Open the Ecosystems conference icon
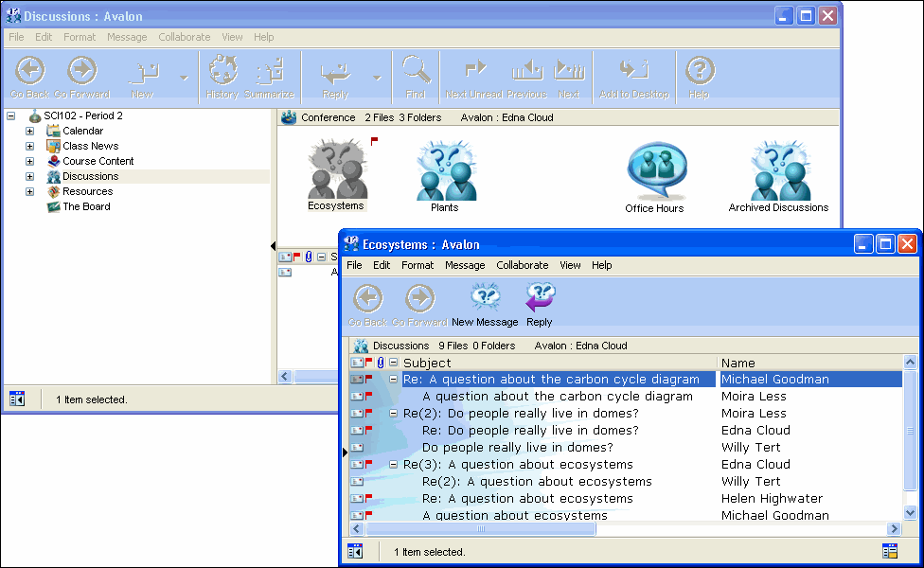This screenshot has height=568, width=924. click(336, 170)
